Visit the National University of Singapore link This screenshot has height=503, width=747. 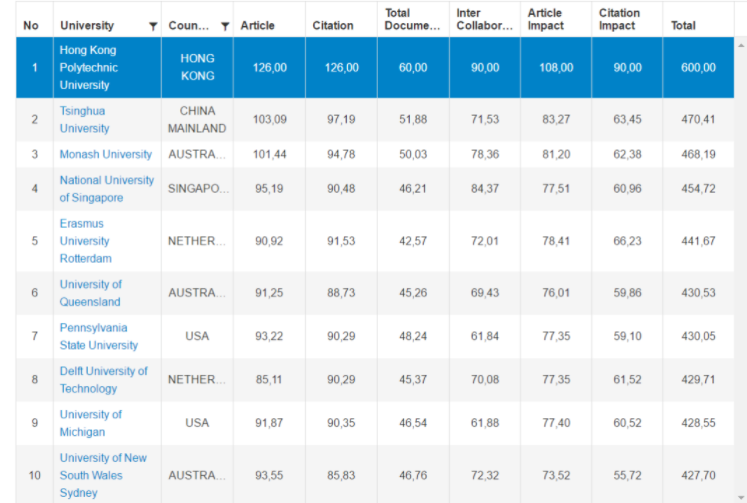pos(107,189)
